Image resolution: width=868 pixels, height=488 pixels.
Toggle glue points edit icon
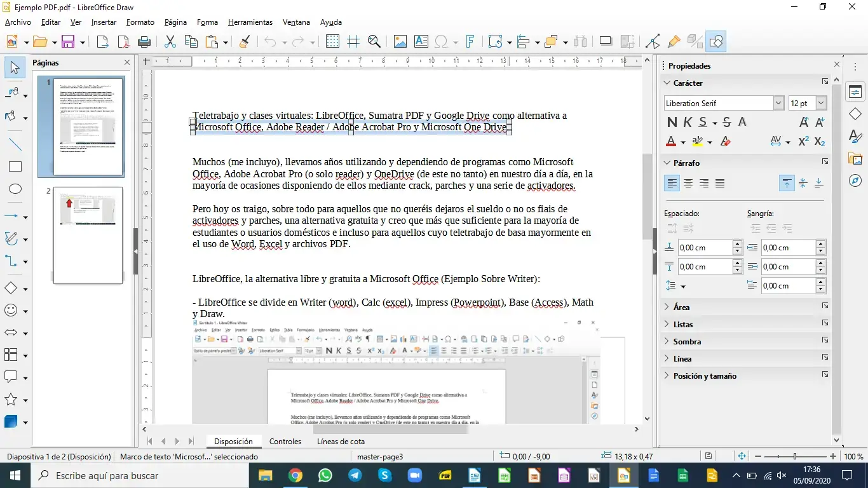[x=674, y=42]
